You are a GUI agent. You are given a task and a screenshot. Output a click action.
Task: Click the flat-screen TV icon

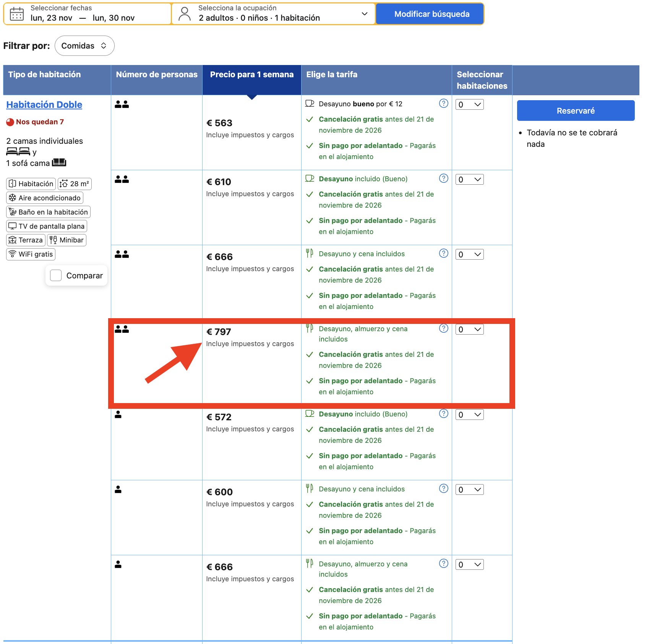(13, 226)
